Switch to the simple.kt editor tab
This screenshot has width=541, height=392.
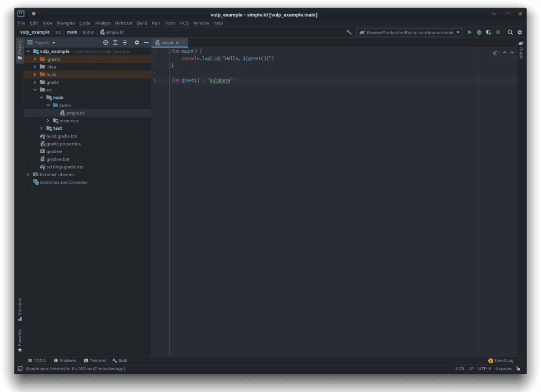point(170,42)
